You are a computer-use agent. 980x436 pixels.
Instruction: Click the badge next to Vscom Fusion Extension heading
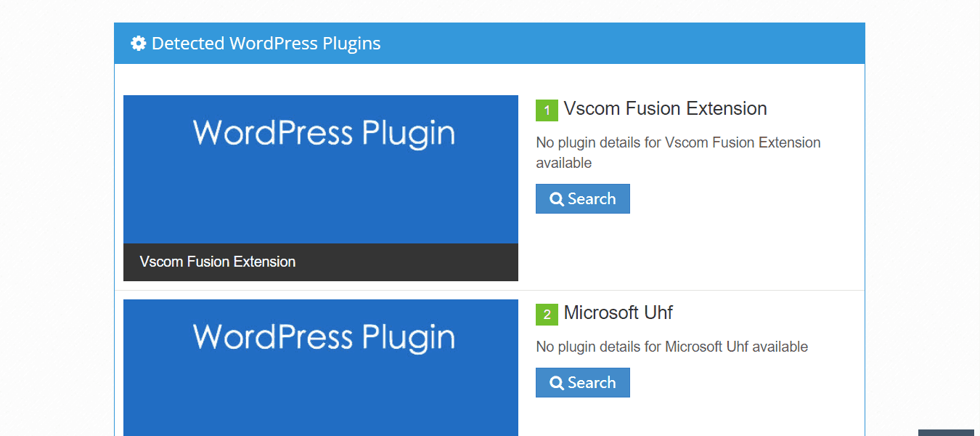(x=546, y=110)
